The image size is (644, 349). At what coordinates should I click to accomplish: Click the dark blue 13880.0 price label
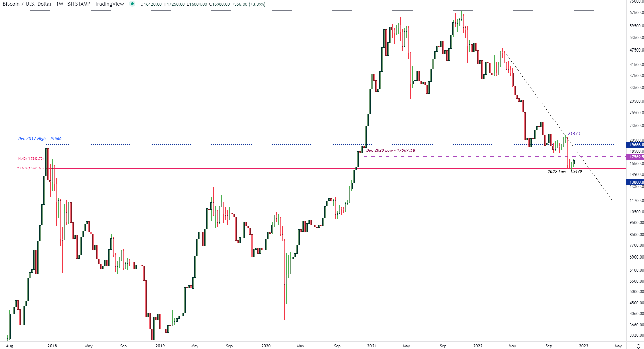(x=636, y=182)
